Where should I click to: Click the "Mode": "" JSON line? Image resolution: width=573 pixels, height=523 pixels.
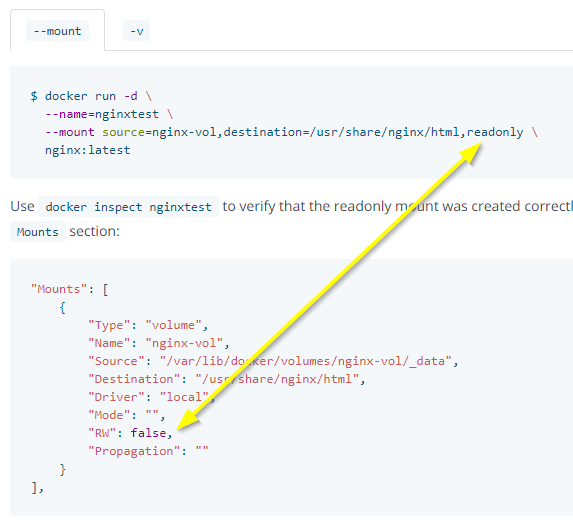pos(127,415)
